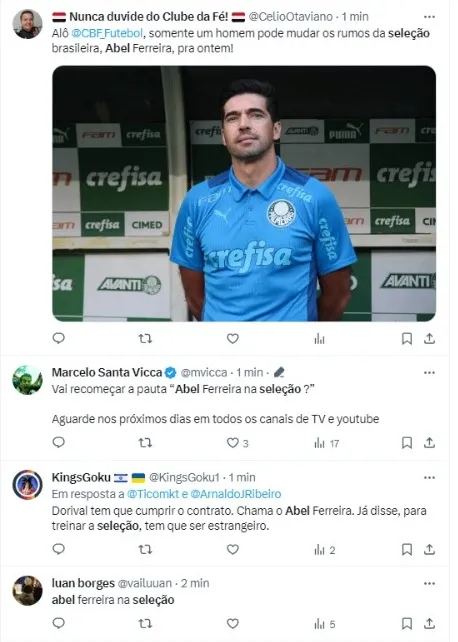This screenshot has width=458, height=642.
Task: Share the tweet with the coach photo
Action: (x=429, y=339)
